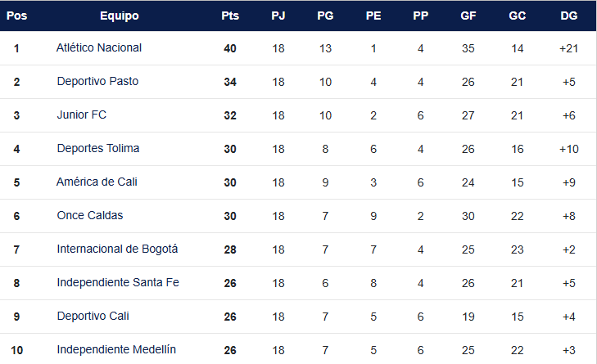Select Once Caldas team name
This screenshot has height=364, width=597.
(89, 216)
